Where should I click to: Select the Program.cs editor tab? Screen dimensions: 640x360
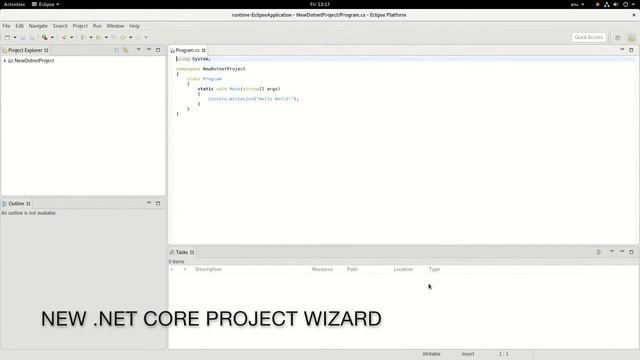[x=187, y=50]
